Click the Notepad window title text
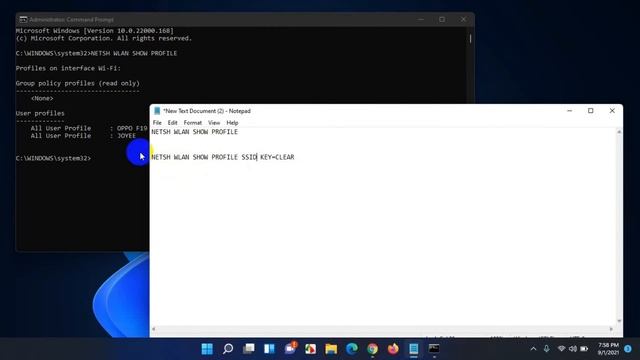The height and width of the screenshot is (360, 640). (x=207, y=111)
